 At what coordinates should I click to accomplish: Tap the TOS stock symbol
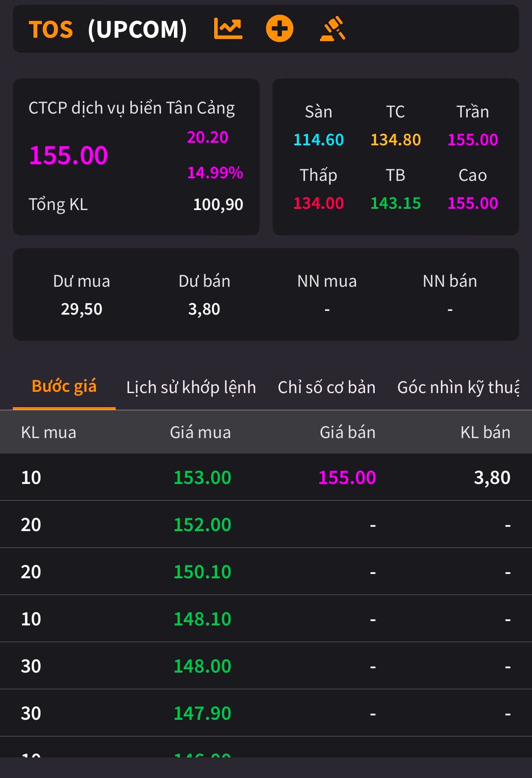pos(51,30)
